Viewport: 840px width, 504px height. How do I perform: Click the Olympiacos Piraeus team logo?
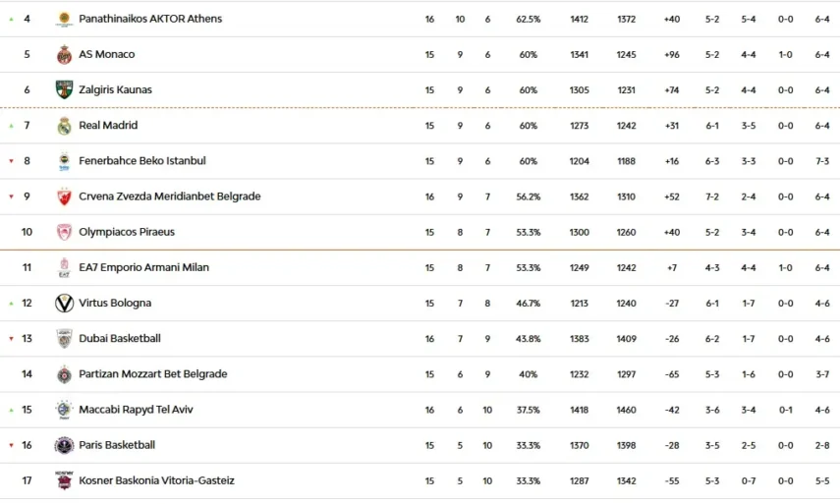pyautogui.click(x=64, y=233)
